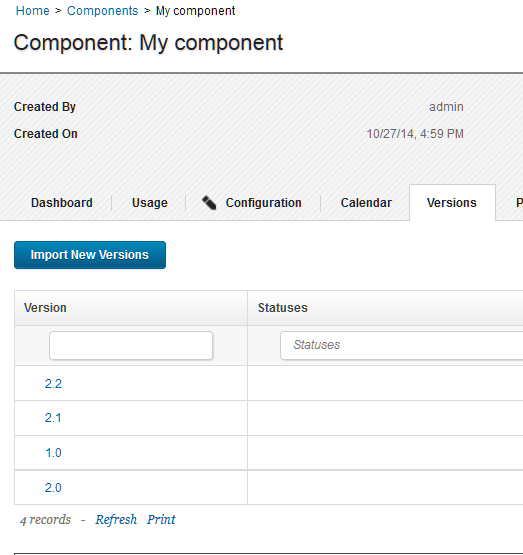Screen dimensions: 523x555
Task: Click the 'Component: My component' heading
Action: [148, 42]
